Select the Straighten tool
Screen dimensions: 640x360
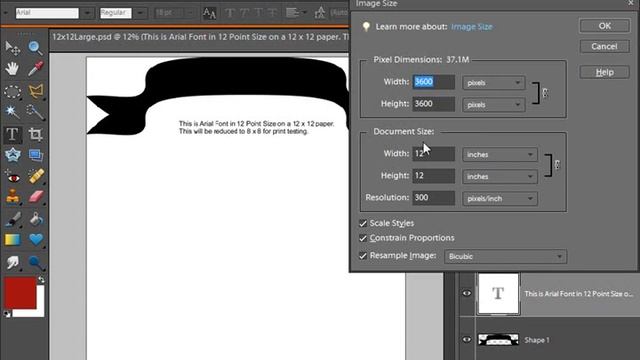tap(36, 155)
